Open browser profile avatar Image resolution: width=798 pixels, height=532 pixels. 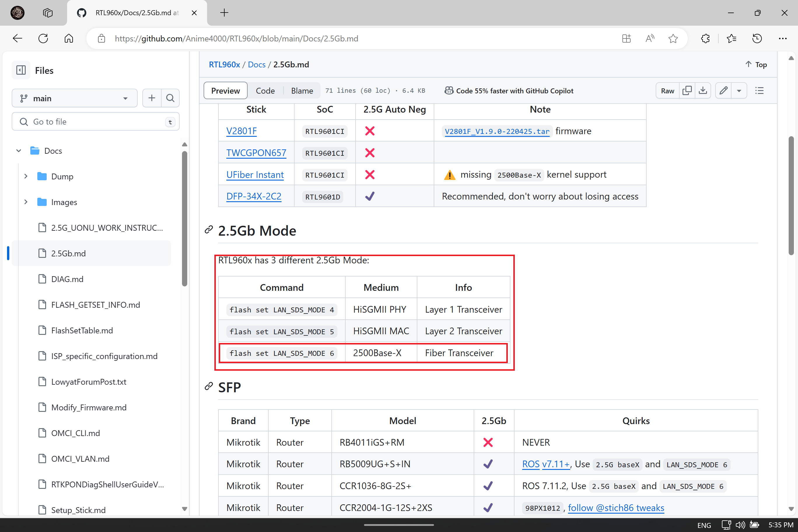(x=17, y=13)
